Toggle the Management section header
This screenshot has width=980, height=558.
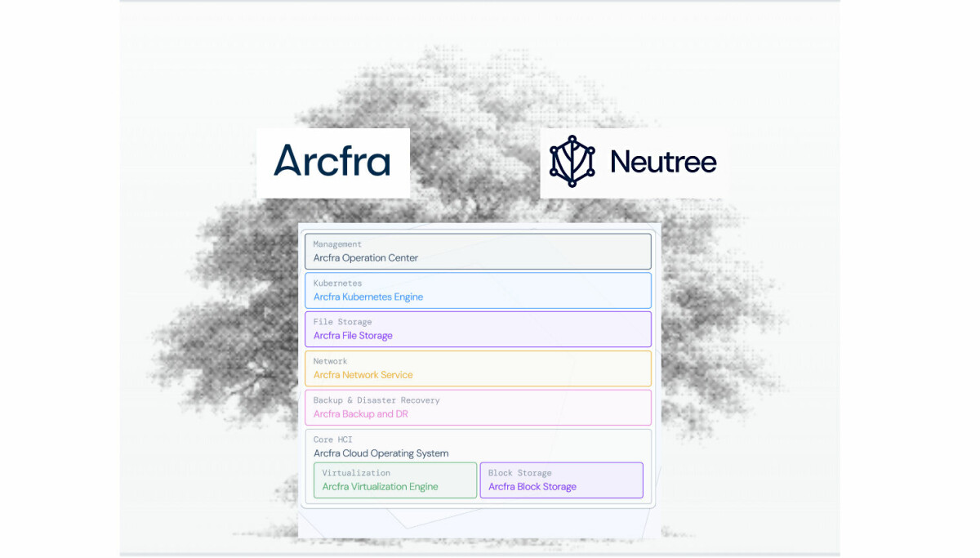click(x=338, y=243)
